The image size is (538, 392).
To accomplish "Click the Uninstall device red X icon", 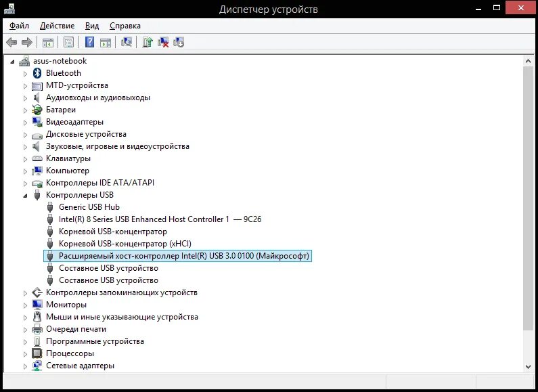I will [x=163, y=42].
